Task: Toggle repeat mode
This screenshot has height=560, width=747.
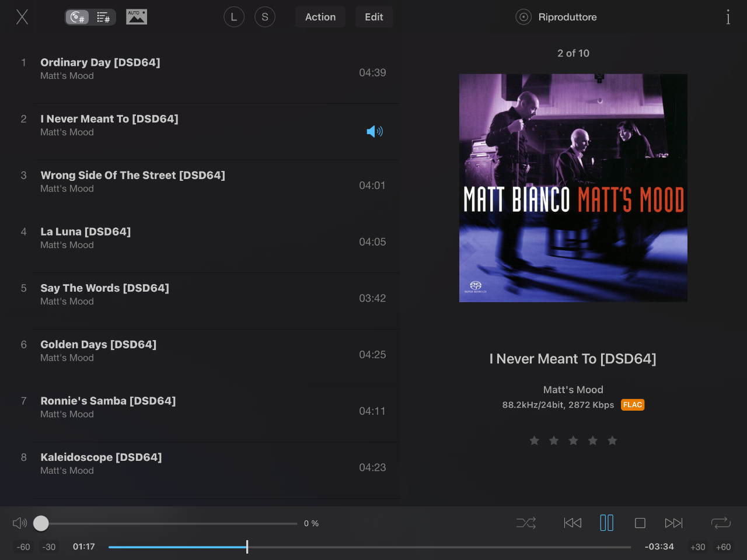Action: (721, 523)
